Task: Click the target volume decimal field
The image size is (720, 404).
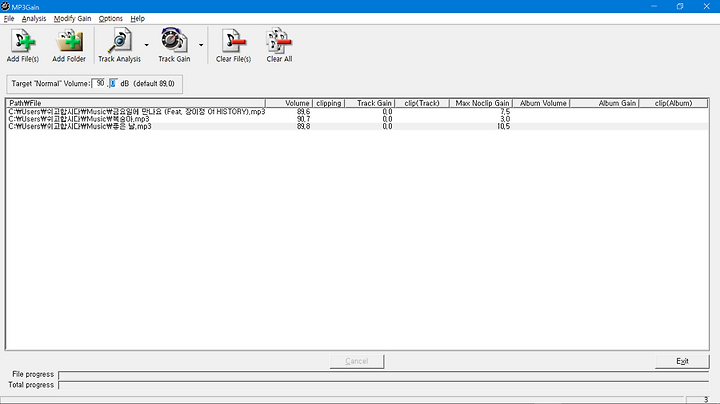Action: [113, 84]
